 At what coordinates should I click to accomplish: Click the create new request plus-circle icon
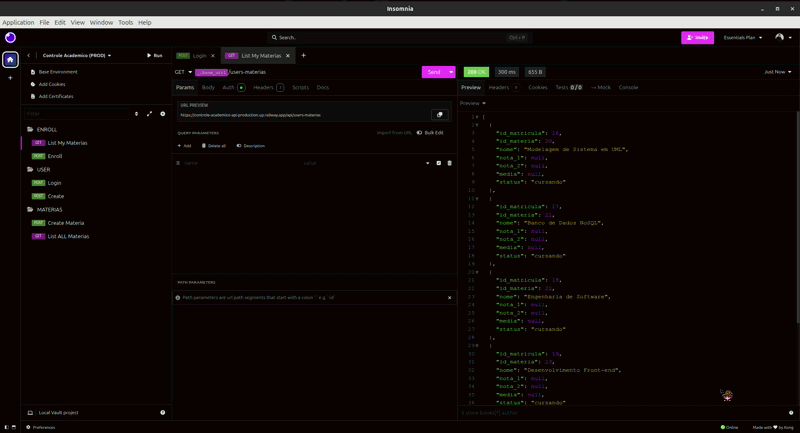[x=163, y=114]
